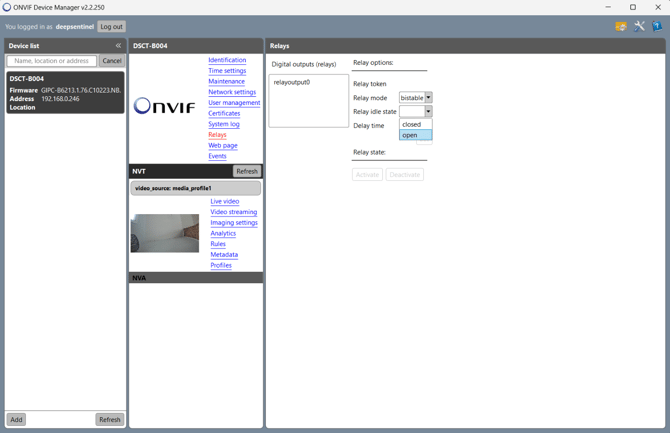Select 'open' from the idle state list

pos(416,135)
